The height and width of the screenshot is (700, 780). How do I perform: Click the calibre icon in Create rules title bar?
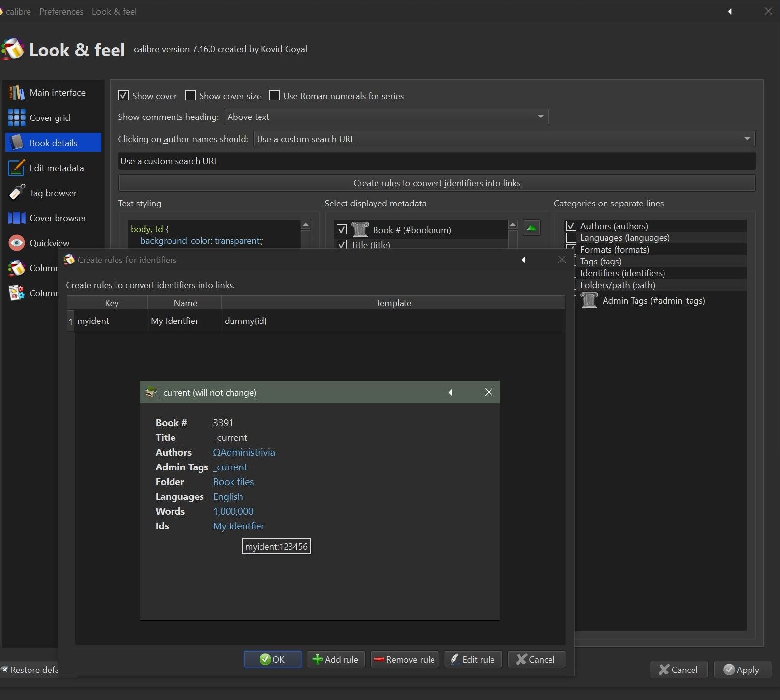(69, 260)
